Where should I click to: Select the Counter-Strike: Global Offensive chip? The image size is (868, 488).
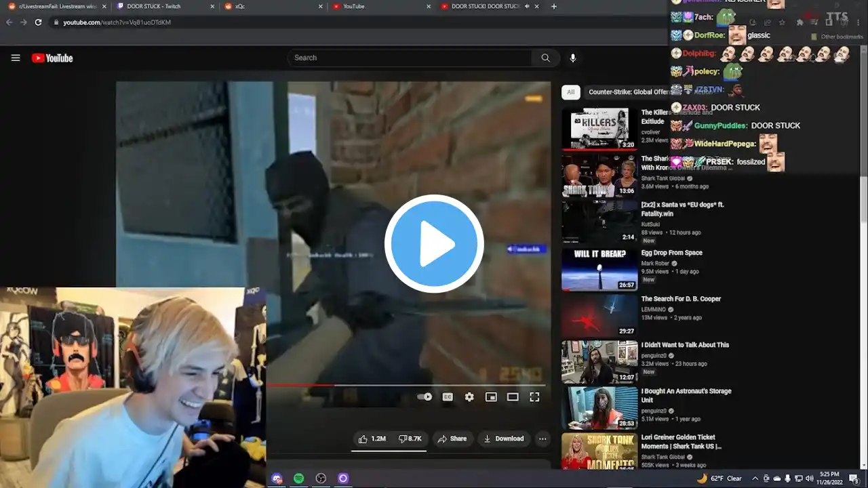pos(628,92)
